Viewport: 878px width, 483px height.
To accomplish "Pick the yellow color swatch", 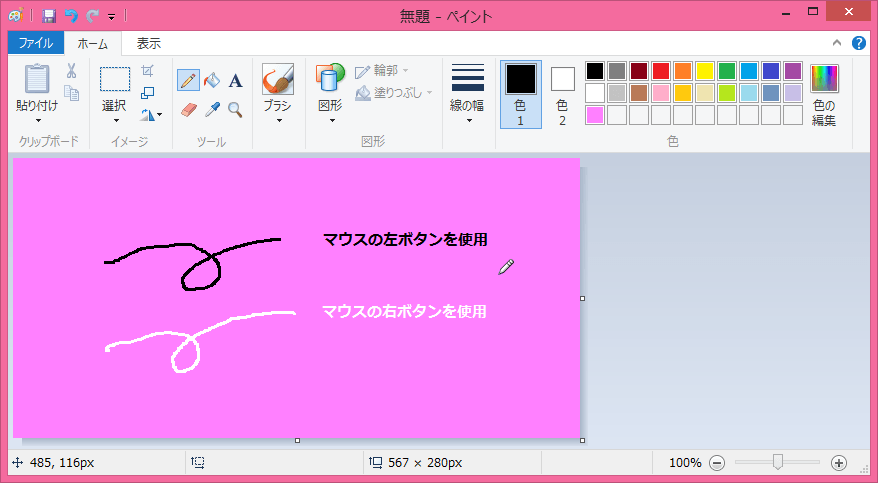I will coord(704,71).
